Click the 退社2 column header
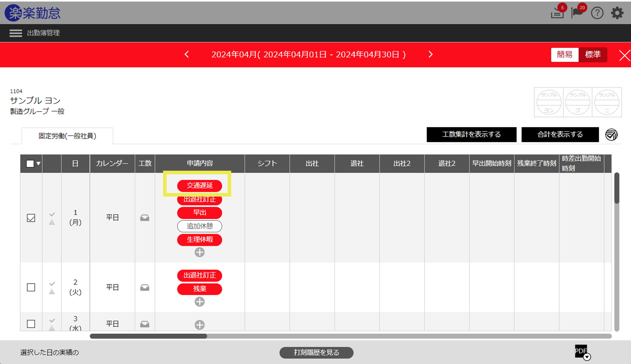This screenshot has height=364, width=631. pos(447,164)
